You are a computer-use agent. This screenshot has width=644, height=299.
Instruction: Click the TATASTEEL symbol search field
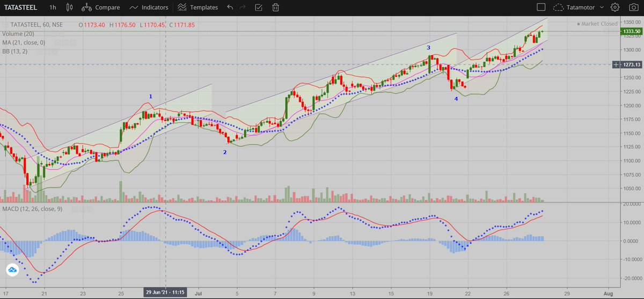[21, 8]
